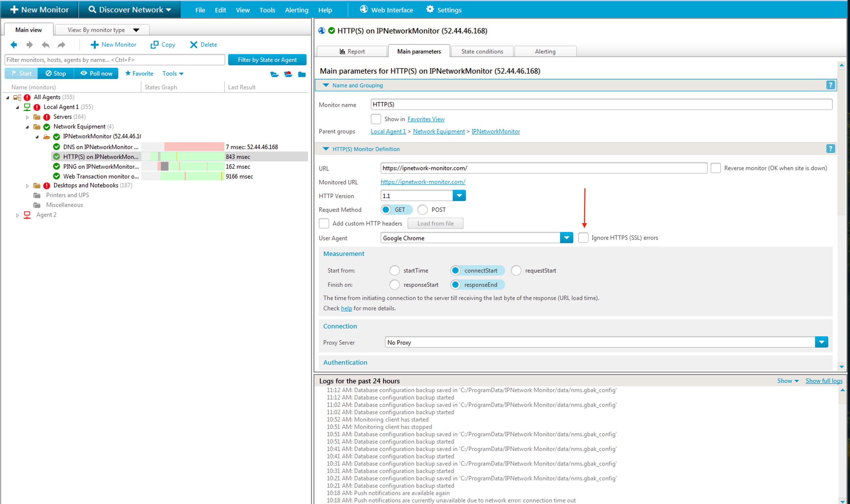Screen dimensions: 850x504
Task: Click the PING monitor states graph
Action: coord(182,166)
